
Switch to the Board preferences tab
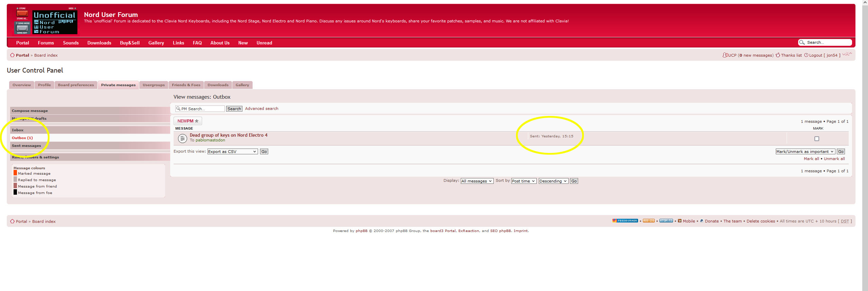coord(76,85)
